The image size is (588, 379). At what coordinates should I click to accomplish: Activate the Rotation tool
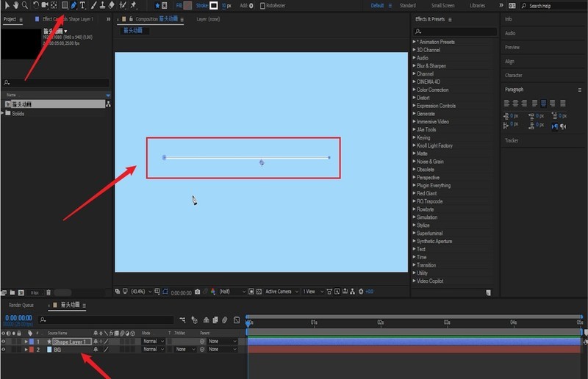tap(35, 5)
